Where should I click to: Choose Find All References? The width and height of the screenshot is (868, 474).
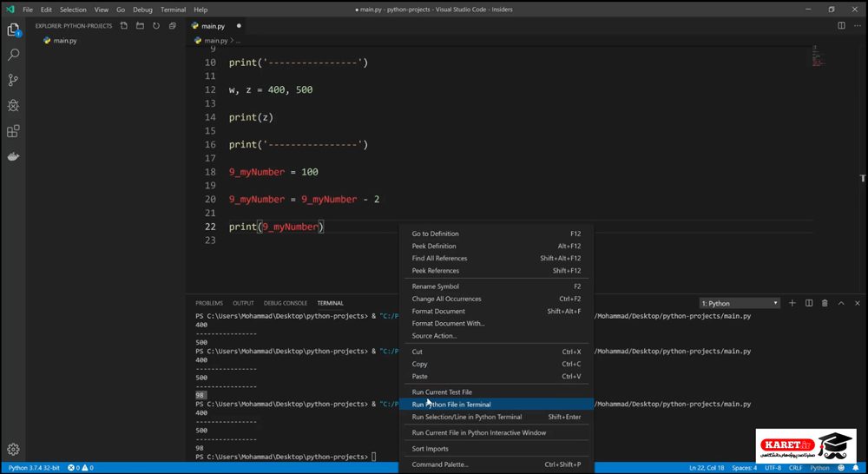[x=496, y=258]
